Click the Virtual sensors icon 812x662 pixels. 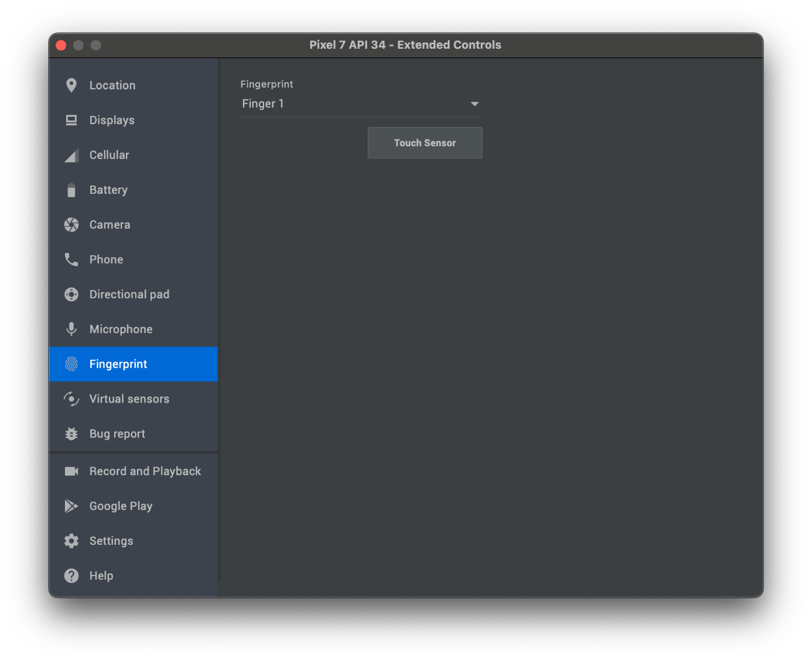[x=71, y=399]
